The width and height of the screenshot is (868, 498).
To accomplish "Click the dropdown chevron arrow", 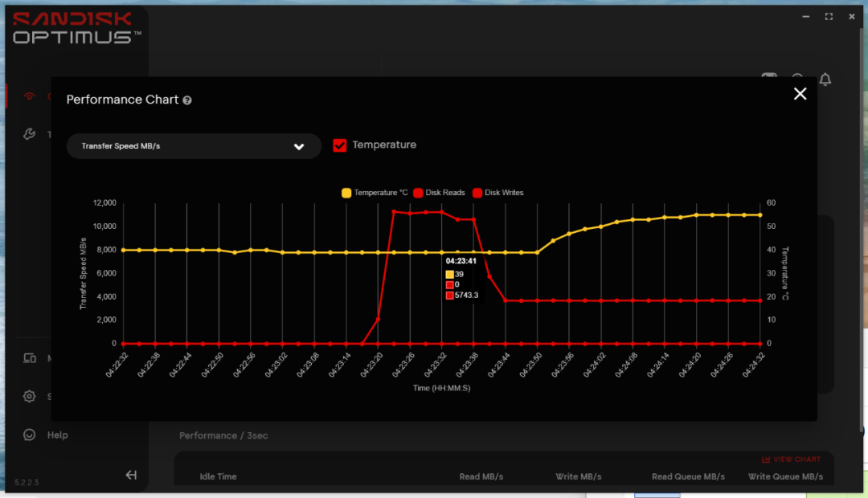I will (299, 147).
